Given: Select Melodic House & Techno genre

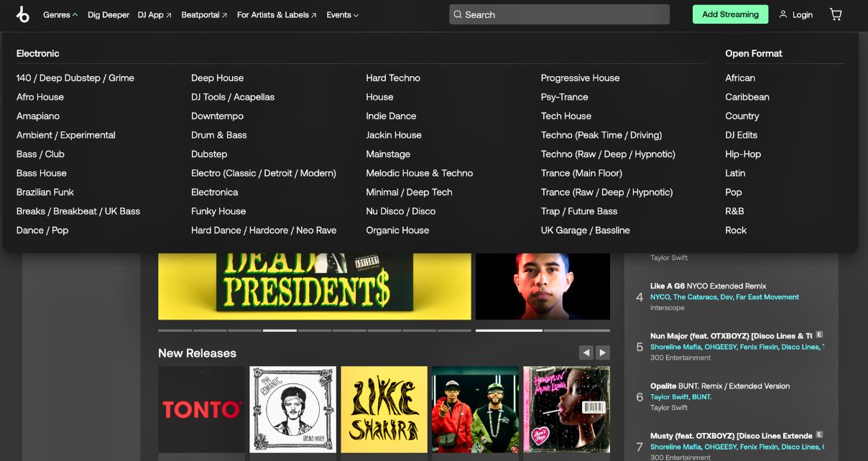Looking at the screenshot, I should (419, 173).
